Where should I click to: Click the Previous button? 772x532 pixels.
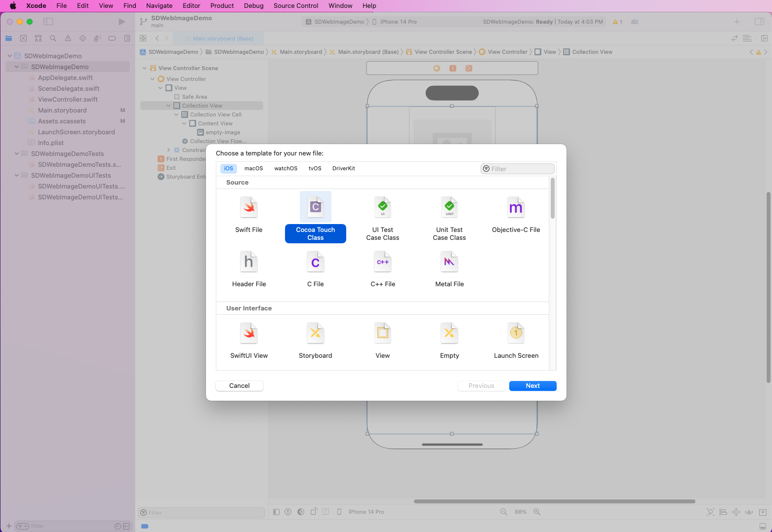pyautogui.click(x=482, y=386)
